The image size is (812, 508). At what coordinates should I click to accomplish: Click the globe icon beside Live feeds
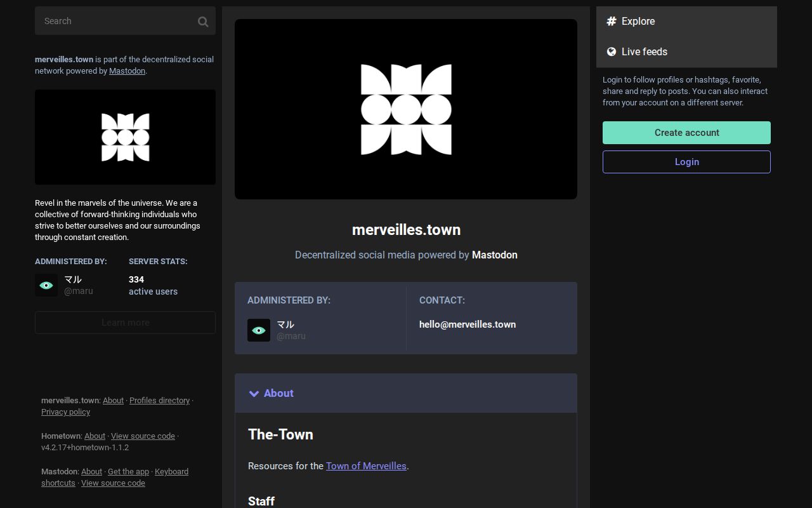tap(611, 51)
